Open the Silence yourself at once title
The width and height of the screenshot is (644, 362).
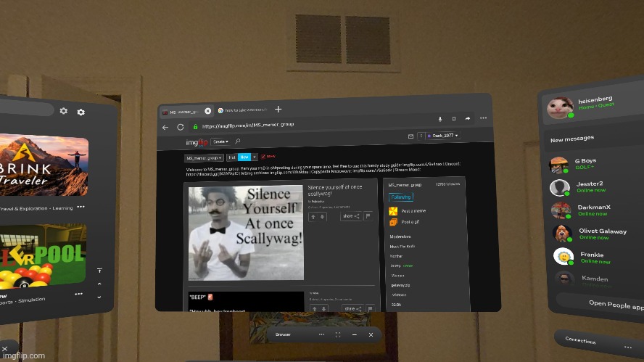pyautogui.click(x=335, y=190)
